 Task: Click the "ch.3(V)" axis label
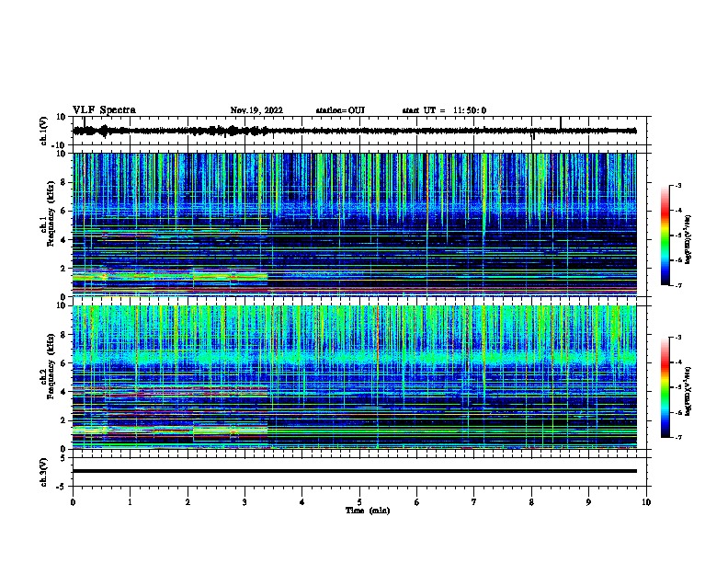coord(44,472)
